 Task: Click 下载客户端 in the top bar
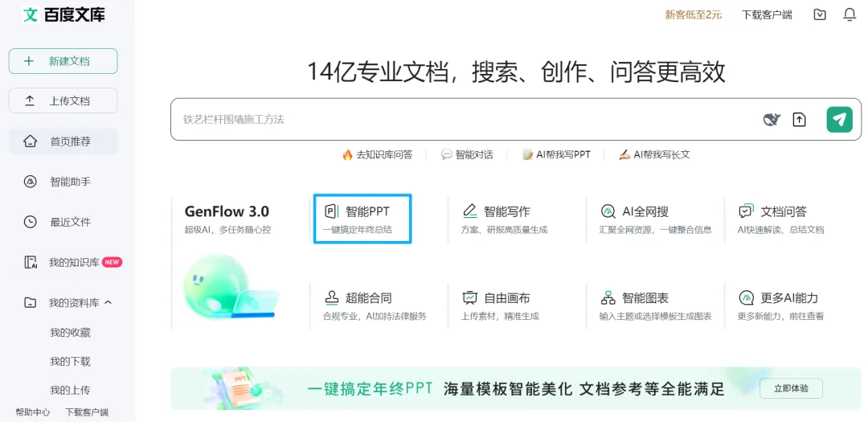coord(767,15)
